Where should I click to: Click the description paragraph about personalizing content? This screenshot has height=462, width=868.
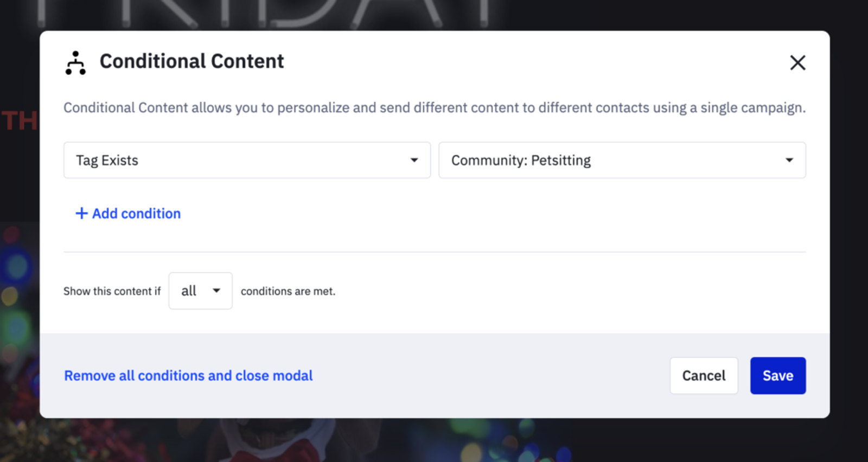pyautogui.click(x=434, y=108)
